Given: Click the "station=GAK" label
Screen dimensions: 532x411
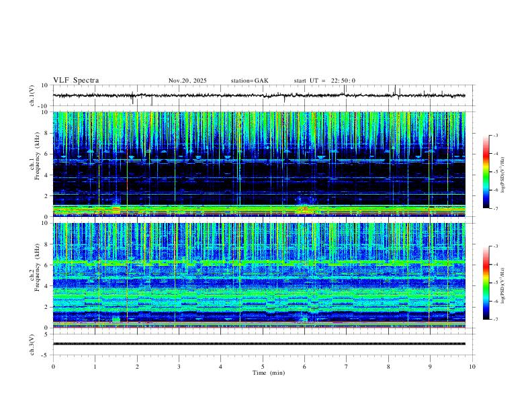Looking at the screenshot, I should pos(249,81).
